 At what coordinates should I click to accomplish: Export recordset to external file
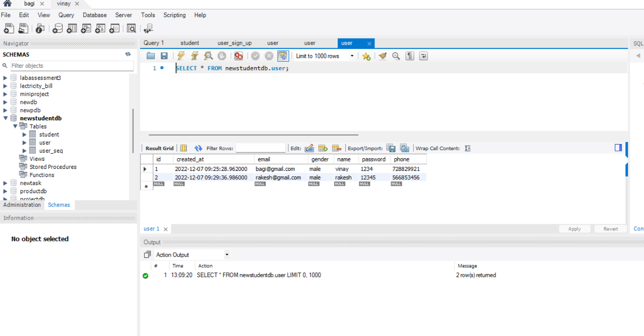point(391,148)
